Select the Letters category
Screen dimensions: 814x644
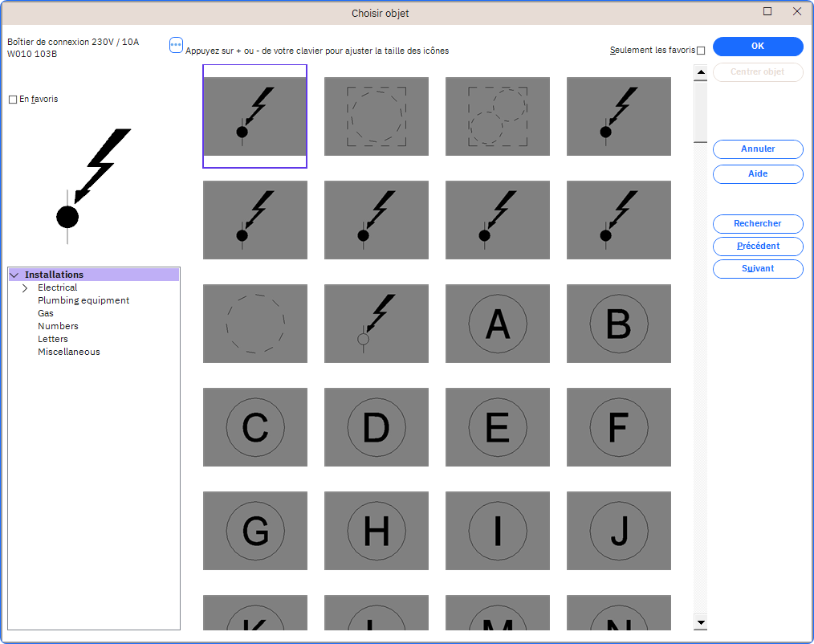pyautogui.click(x=53, y=339)
